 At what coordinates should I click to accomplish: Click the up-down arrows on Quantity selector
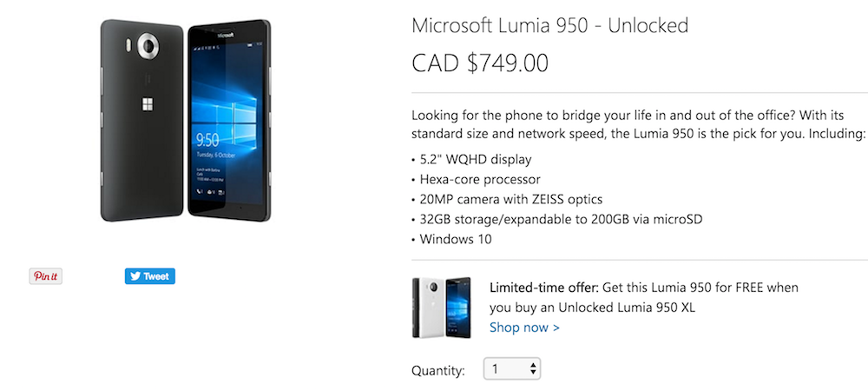pos(533,369)
